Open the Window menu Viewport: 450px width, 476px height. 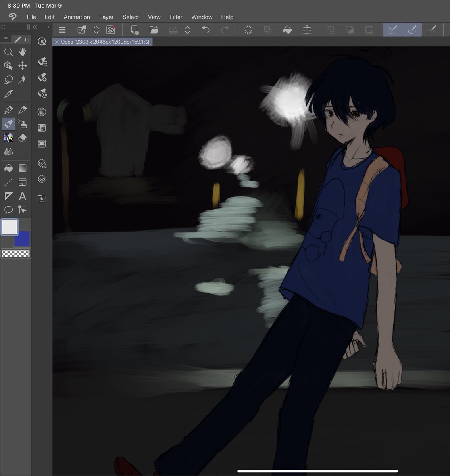tap(202, 17)
